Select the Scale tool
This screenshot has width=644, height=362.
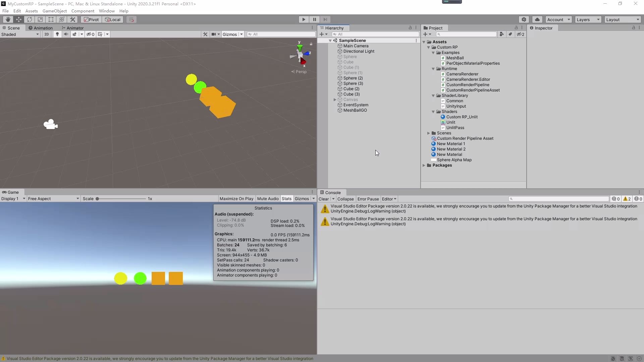(40, 19)
